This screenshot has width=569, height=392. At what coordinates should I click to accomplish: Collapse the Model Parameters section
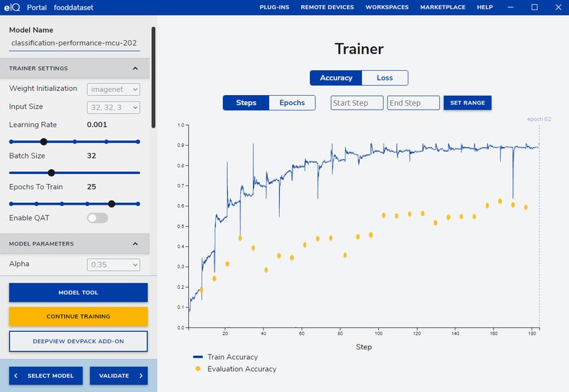135,243
